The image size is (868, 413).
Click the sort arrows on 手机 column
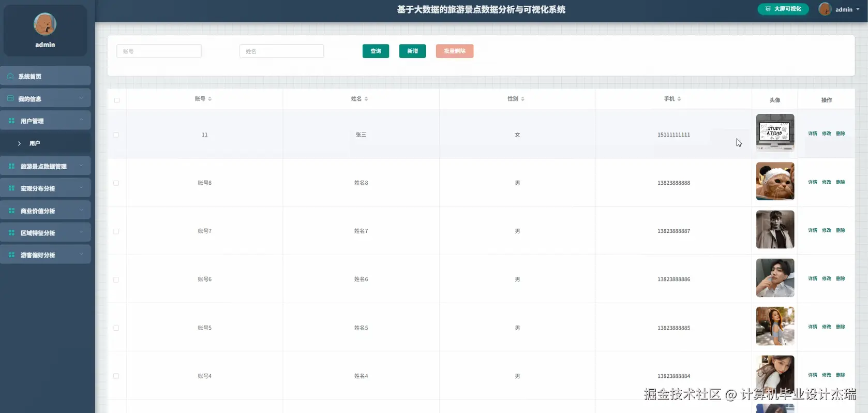point(679,99)
